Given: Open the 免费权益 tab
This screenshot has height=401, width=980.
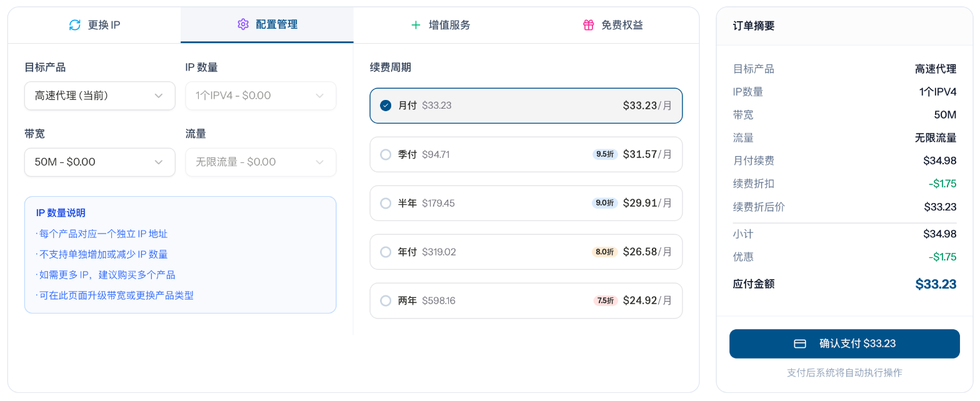Looking at the screenshot, I should click(x=612, y=25).
